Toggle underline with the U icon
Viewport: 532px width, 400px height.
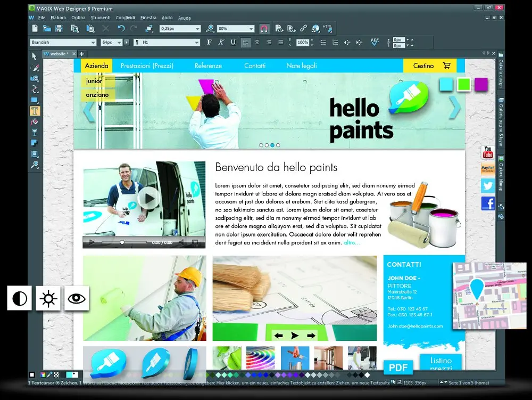click(x=232, y=42)
